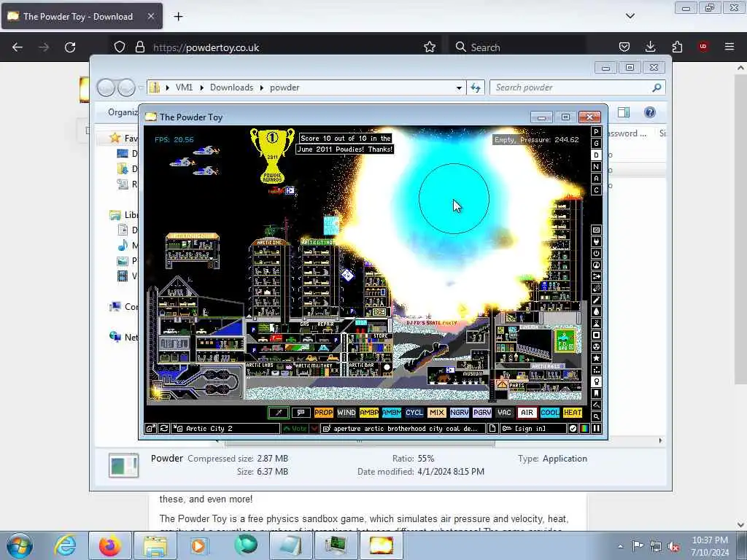Select the MIX tool
Viewport: 747px width, 560px height.
436,413
